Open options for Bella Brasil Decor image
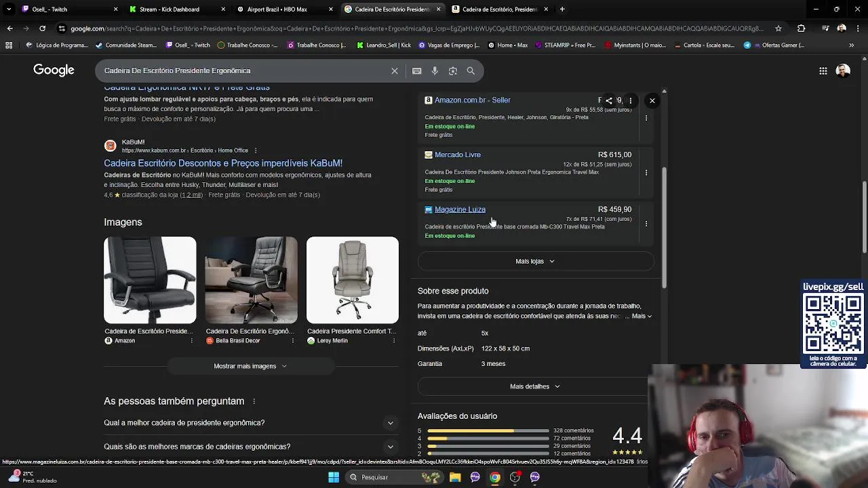 pyautogui.click(x=293, y=340)
